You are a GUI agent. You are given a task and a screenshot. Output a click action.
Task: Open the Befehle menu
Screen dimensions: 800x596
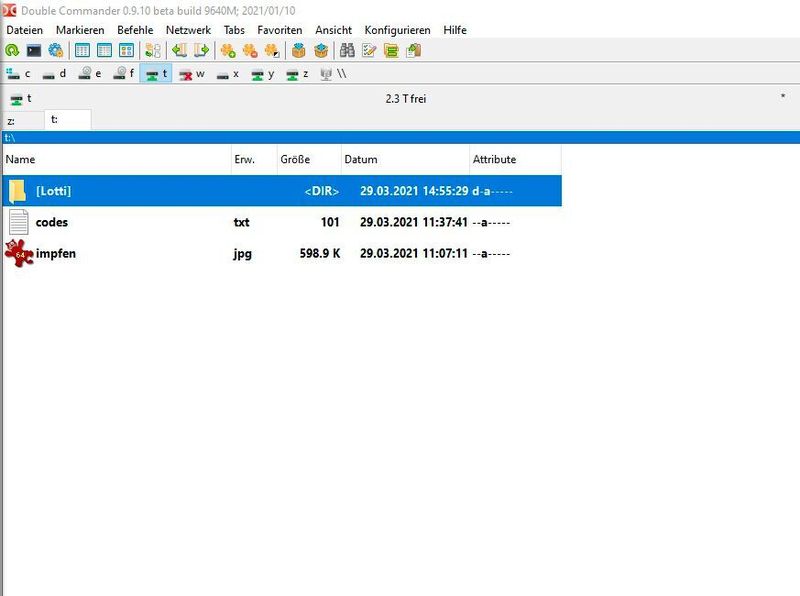135,30
